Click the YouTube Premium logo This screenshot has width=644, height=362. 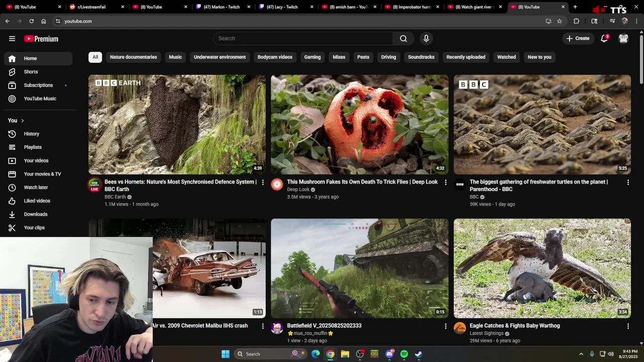pos(41,39)
